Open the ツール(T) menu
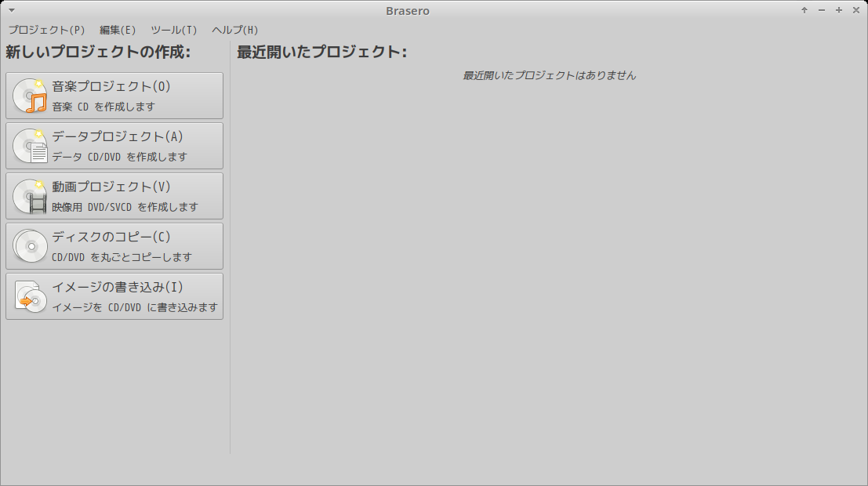The height and width of the screenshot is (486, 868). click(175, 31)
